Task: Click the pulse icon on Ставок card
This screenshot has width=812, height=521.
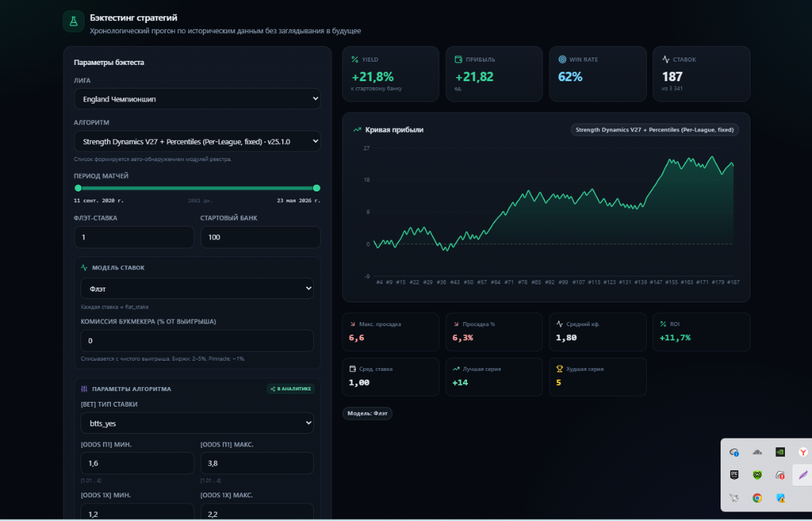Action: coord(666,60)
